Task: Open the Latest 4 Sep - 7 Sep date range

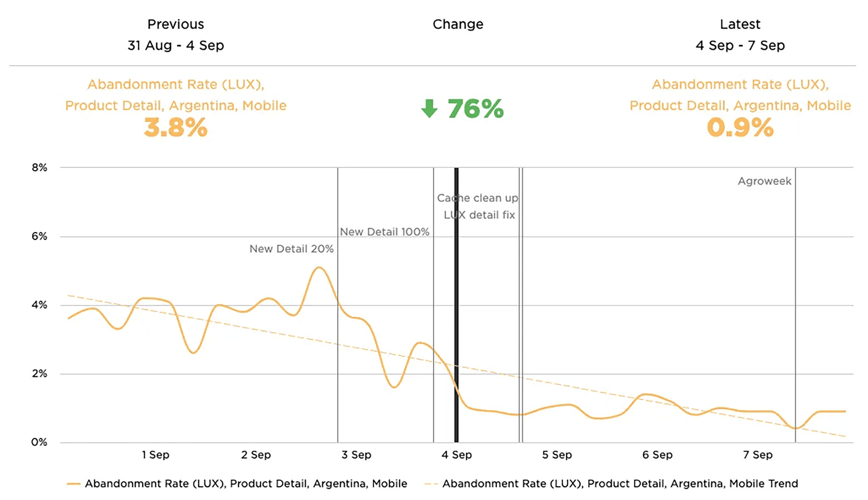Action: (x=740, y=45)
